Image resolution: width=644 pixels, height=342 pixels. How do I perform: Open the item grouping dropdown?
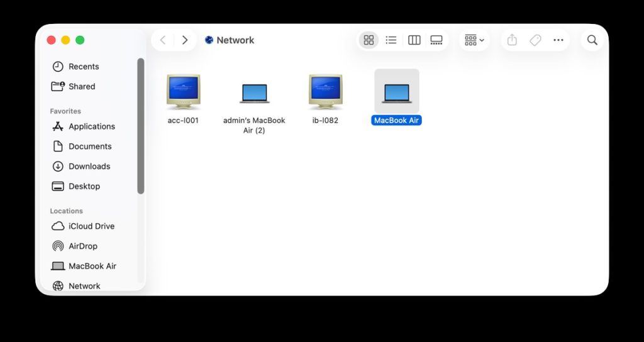(474, 40)
